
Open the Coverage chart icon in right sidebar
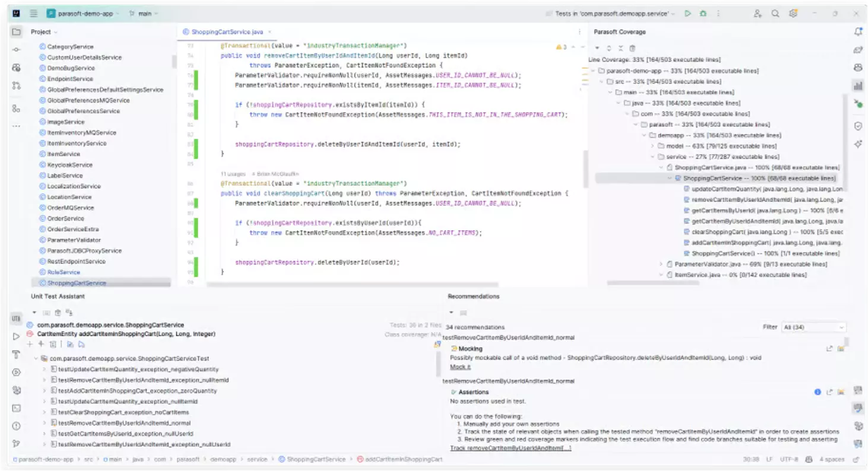(858, 86)
